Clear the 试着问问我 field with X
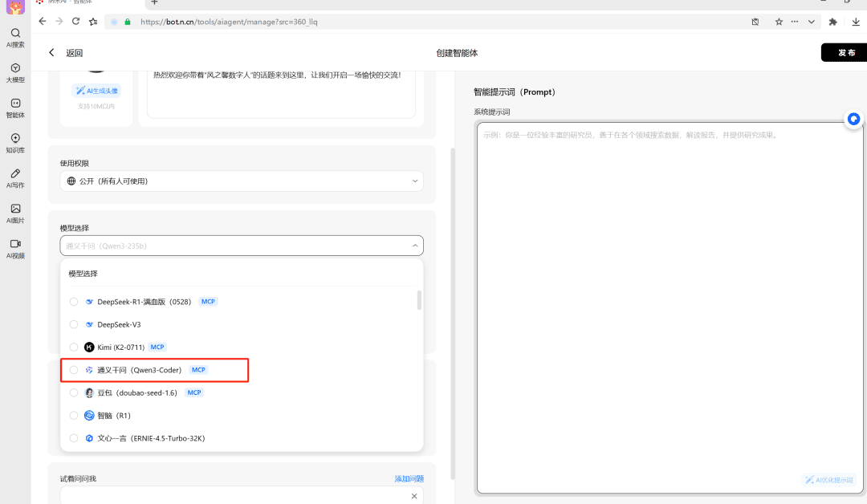The image size is (867, 504). point(414,496)
